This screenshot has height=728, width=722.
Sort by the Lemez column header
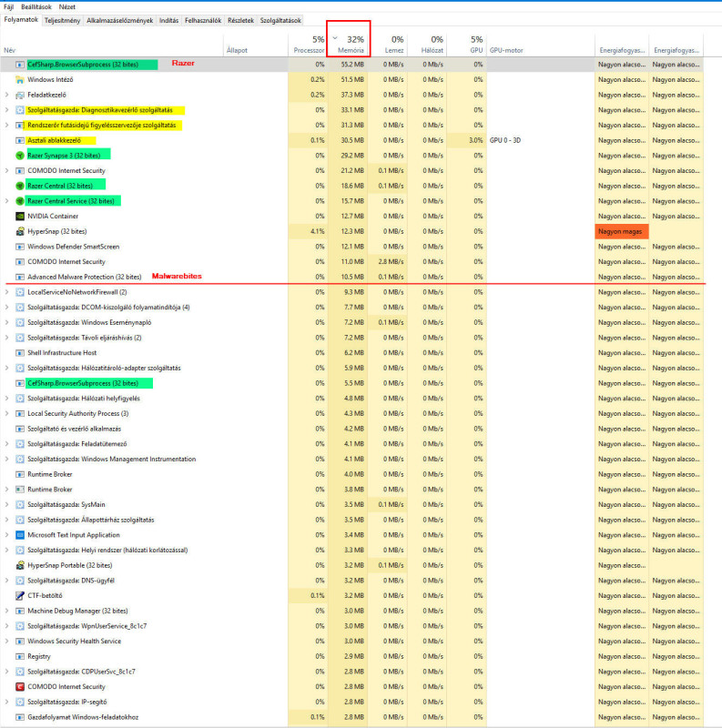(x=389, y=45)
